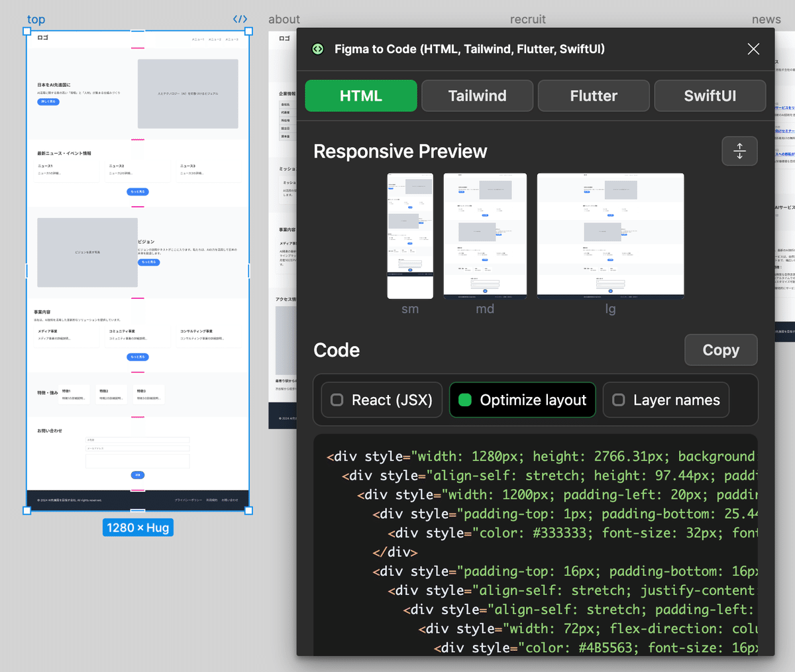Image resolution: width=795 pixels, height=672 pixels.
Task: Open the sm responsive preview thumbnail
Action: (x=410, y=236)
